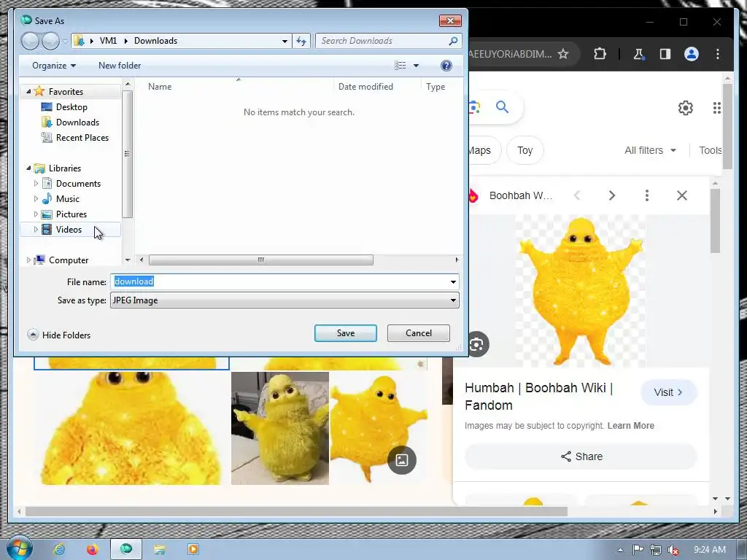Click the dialog Forward arrow button
The image size is (747, 560).
click(50, 41)
